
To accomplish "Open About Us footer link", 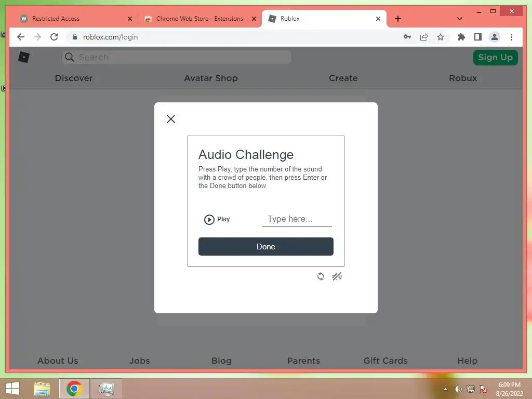I will 58,361.
